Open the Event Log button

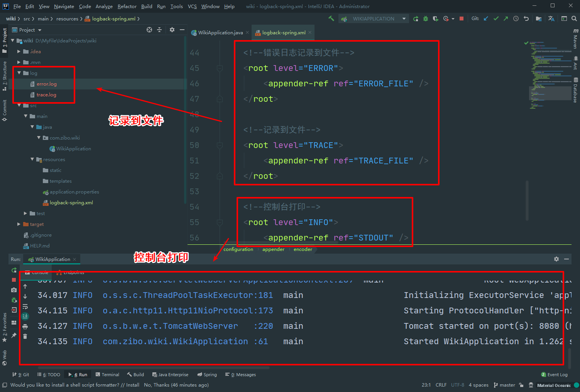tap(555, 375)
